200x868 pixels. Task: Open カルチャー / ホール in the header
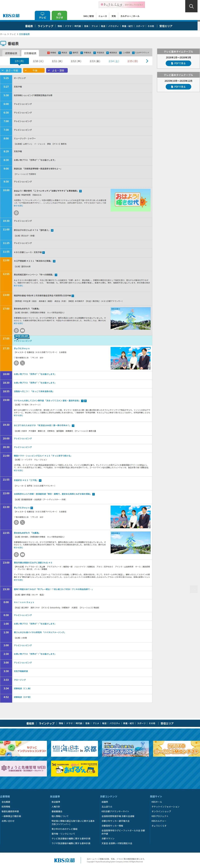(x=130, y=16)
